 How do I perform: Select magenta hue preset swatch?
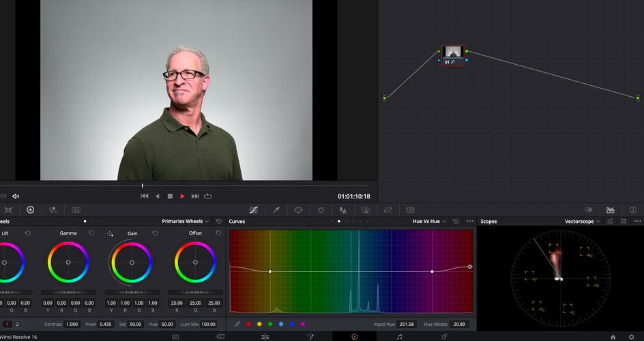[x=303, y=324]
